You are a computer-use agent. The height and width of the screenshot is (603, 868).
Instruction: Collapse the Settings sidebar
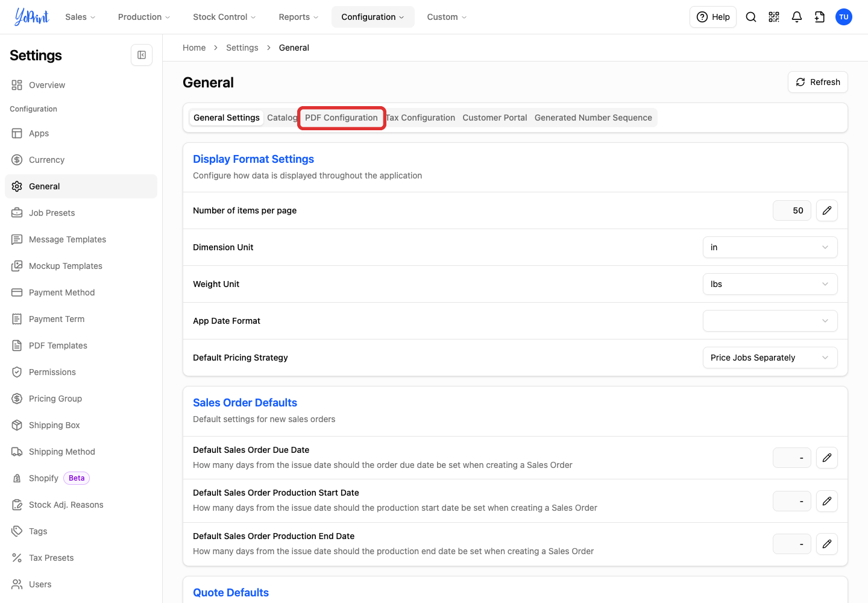pos(142,55)
